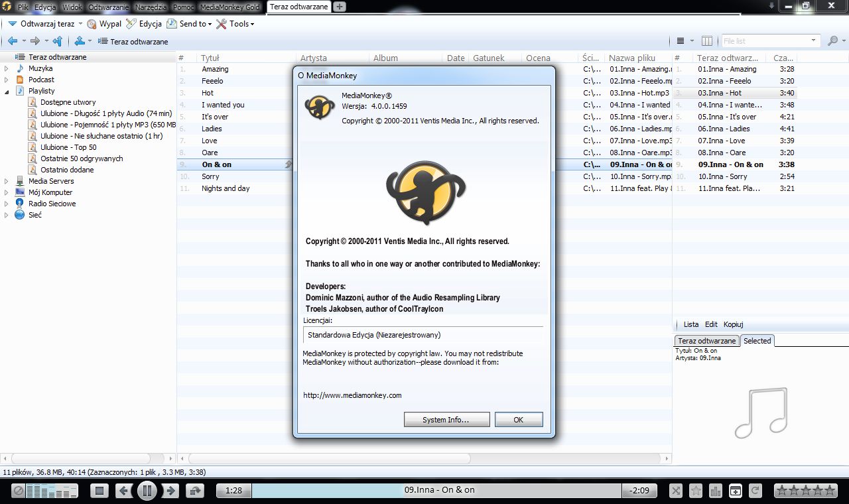Viewport: 849px width, 504px height.
Task: Click the list view mode icon
Action: [681, 41]
